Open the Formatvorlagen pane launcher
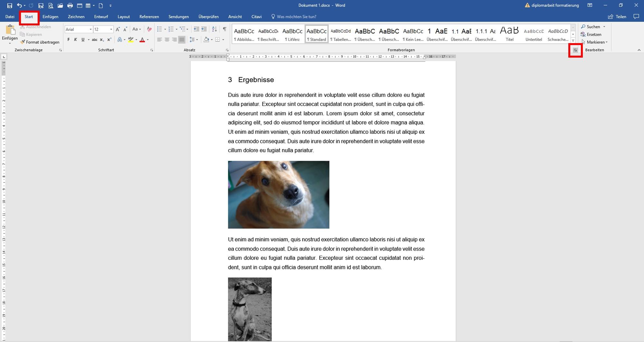This screenshot has width=644, height=342. [x=575, y=50]
